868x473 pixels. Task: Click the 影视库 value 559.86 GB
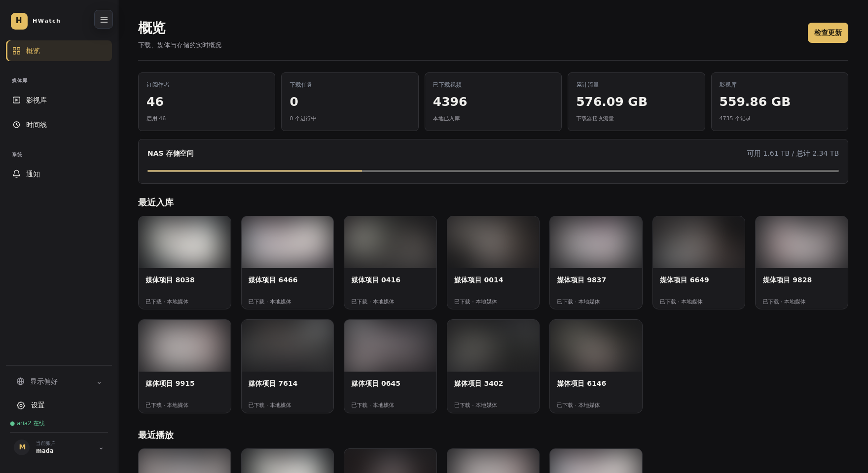tap(755, 101)
